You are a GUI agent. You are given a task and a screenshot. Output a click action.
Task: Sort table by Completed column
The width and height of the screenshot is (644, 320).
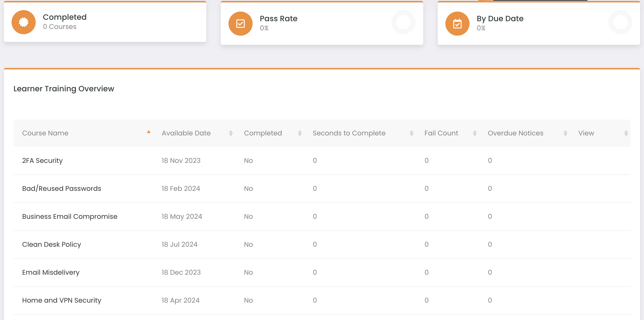300,133
